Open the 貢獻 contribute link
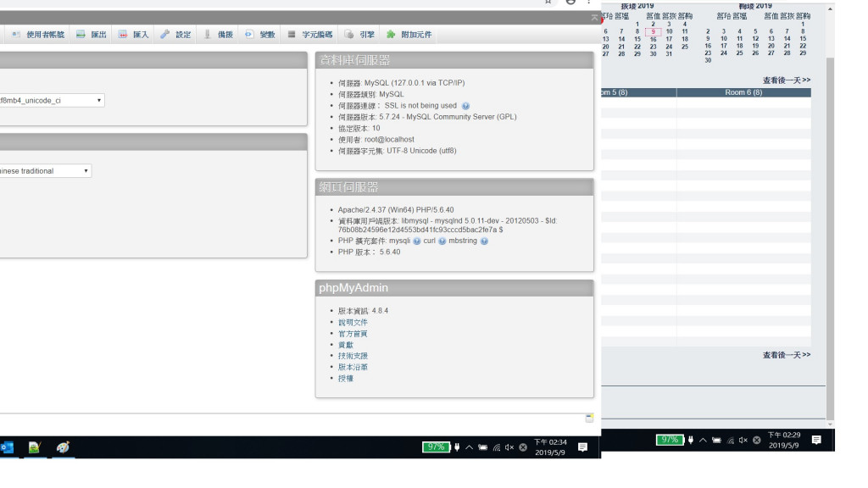This screenshot has height=488, width=868. [346, 345]
